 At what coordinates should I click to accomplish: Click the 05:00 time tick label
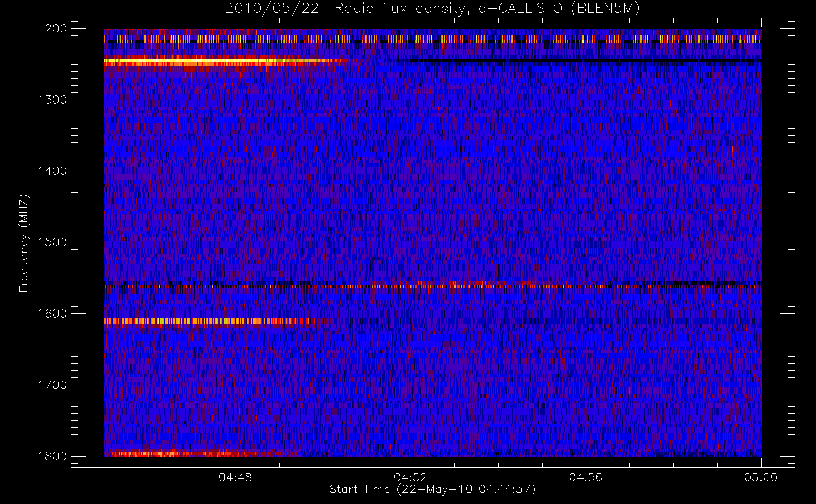(761, 477)
